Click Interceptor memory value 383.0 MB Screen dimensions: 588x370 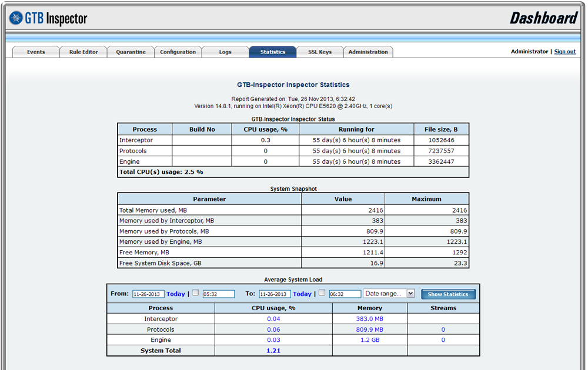[369, 319]
